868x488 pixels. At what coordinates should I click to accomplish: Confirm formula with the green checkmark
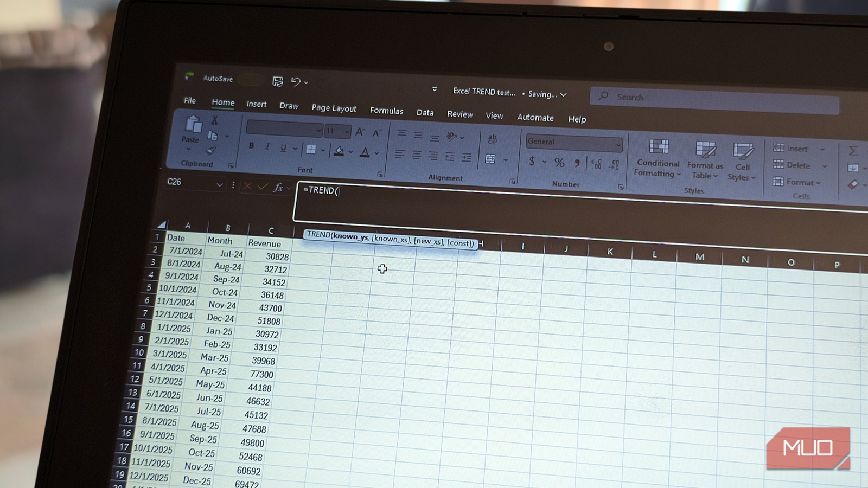coord(263,187)
